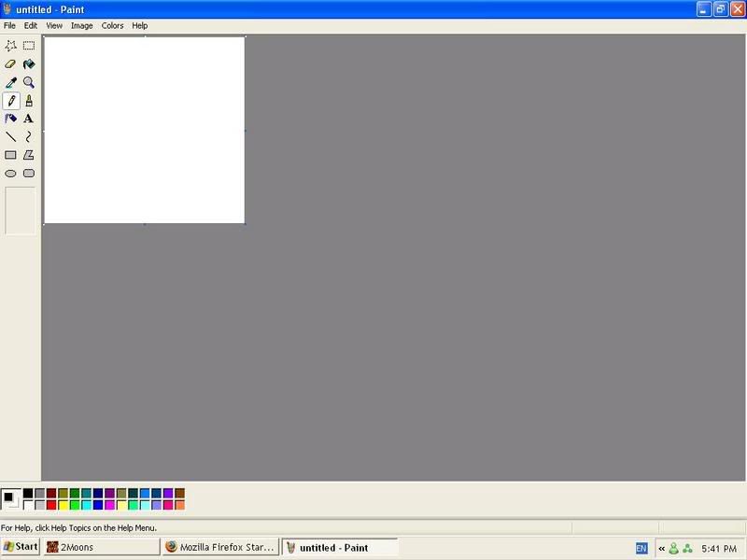Select the Eraser tool
Screen dimensions: 747x560
coord(11,64)
